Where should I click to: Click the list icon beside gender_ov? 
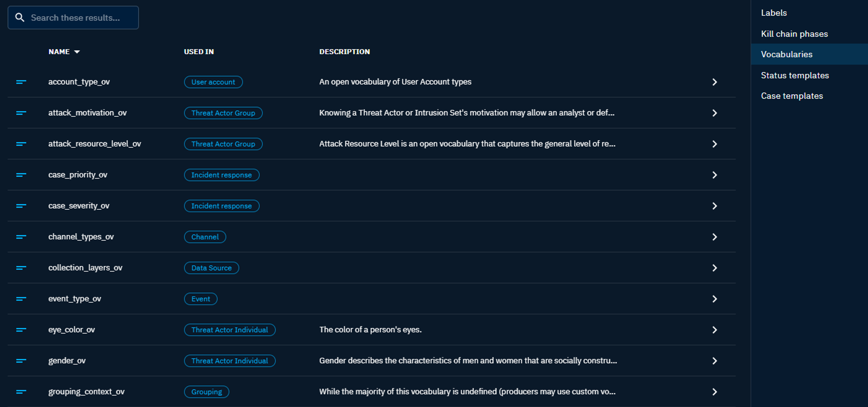click(x=21, y=361)
